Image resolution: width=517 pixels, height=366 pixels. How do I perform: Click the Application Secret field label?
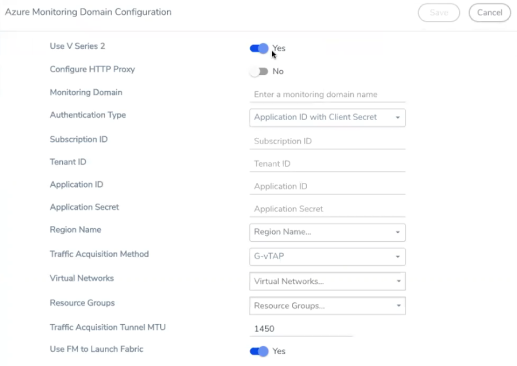click(84, 207)
